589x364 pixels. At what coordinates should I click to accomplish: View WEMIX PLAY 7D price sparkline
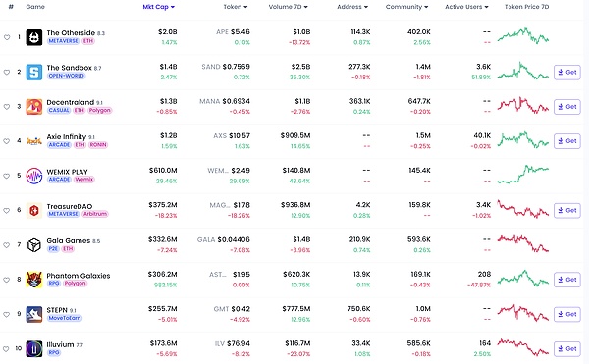coord(523,175)
